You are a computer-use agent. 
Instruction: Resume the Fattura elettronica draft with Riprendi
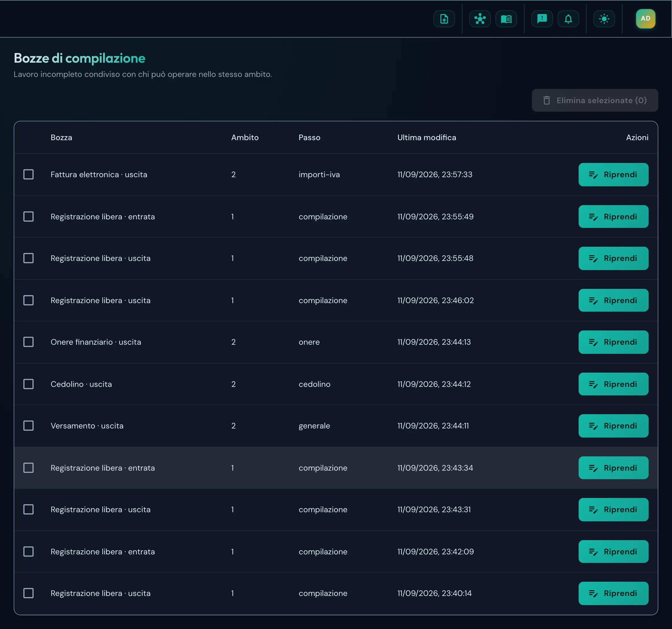click(613, 175)
